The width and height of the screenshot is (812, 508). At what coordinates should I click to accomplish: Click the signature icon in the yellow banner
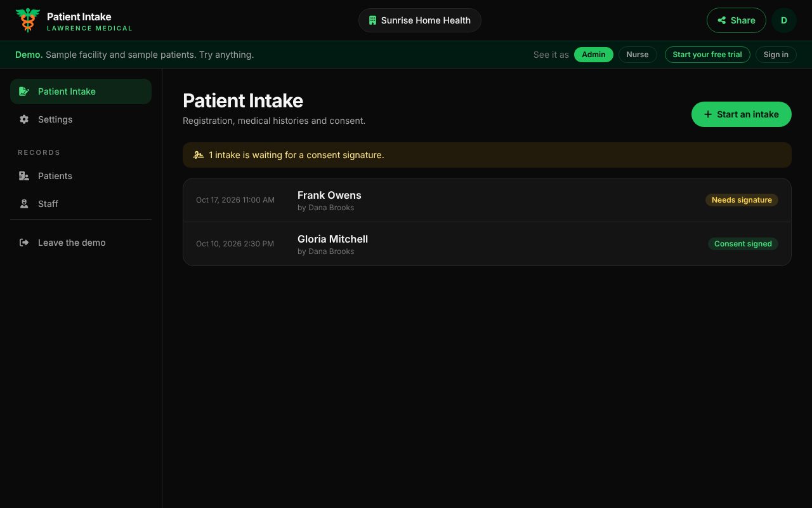199,155
